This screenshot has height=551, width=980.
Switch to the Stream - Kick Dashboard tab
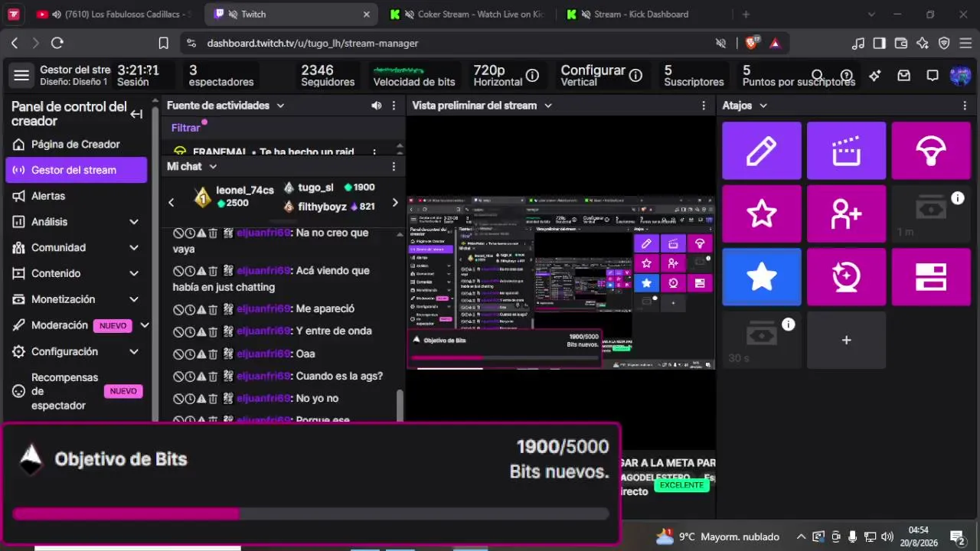[642, 14]
